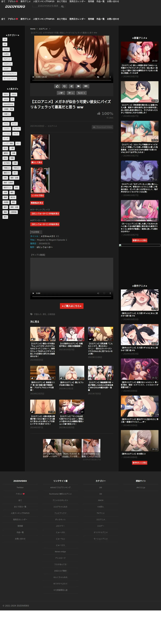Select the コスプレ tag
Screen dimensions: 161x644
(x=7, y=129)
